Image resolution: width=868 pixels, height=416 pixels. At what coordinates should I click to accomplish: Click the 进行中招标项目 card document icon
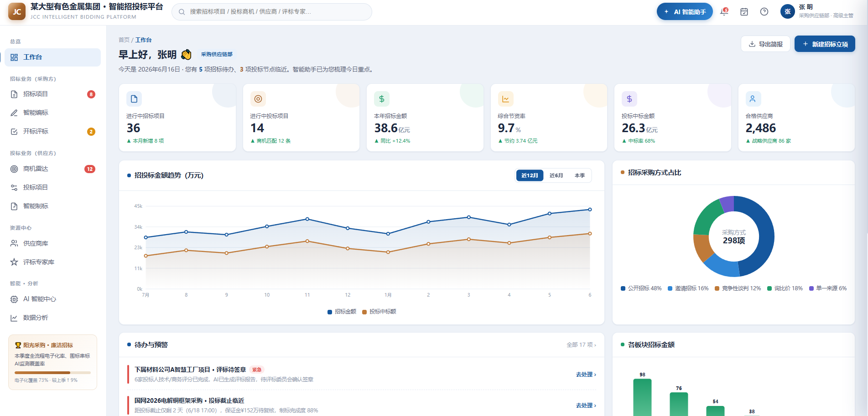coord(134,99)
